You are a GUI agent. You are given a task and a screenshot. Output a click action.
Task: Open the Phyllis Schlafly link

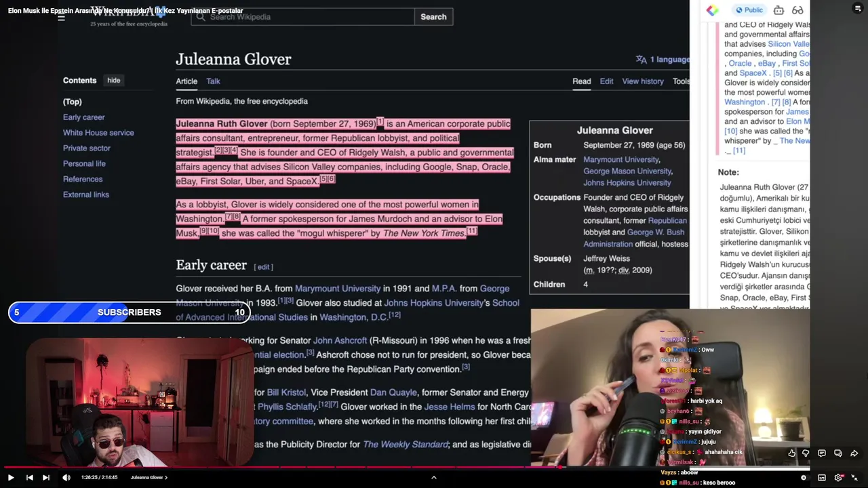pyautogui.click(x=288, y=407)
